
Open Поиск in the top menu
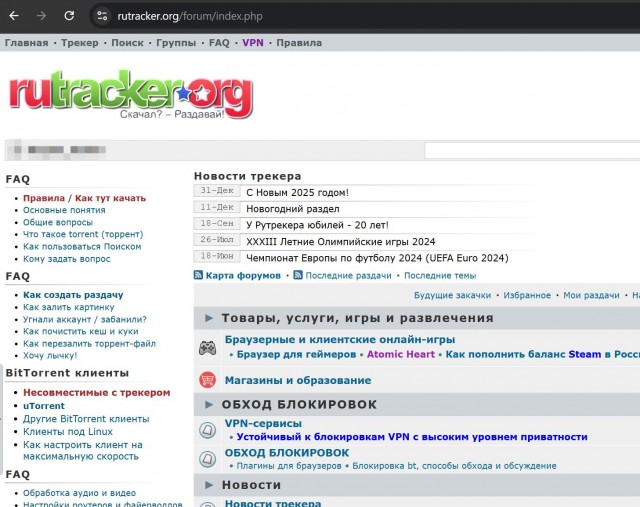click(127, 43)
